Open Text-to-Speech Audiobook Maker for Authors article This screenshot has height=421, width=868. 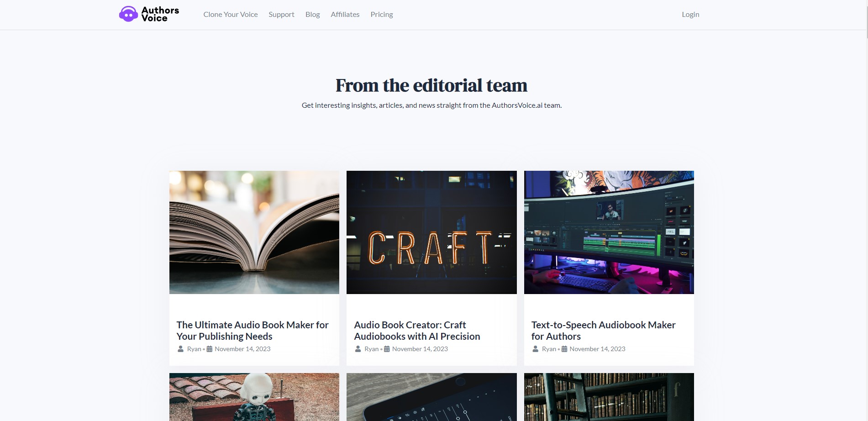point(603,331)
